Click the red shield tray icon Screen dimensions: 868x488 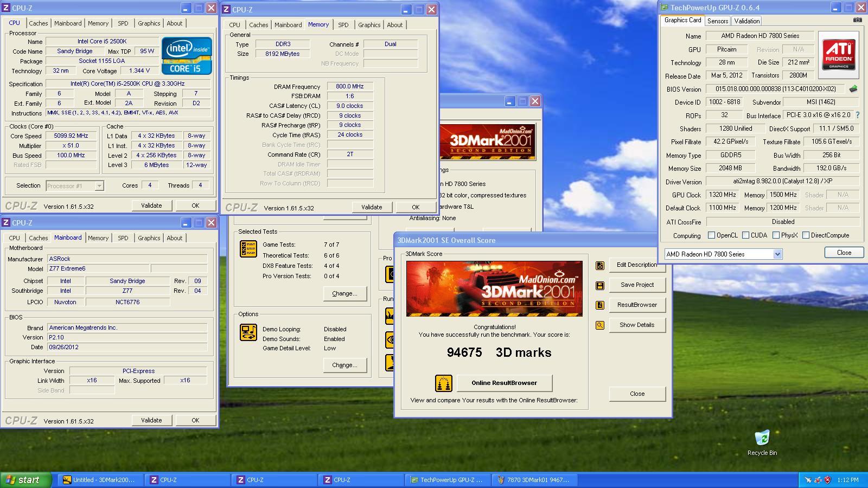pyautogui.click(x=828, y=480)
